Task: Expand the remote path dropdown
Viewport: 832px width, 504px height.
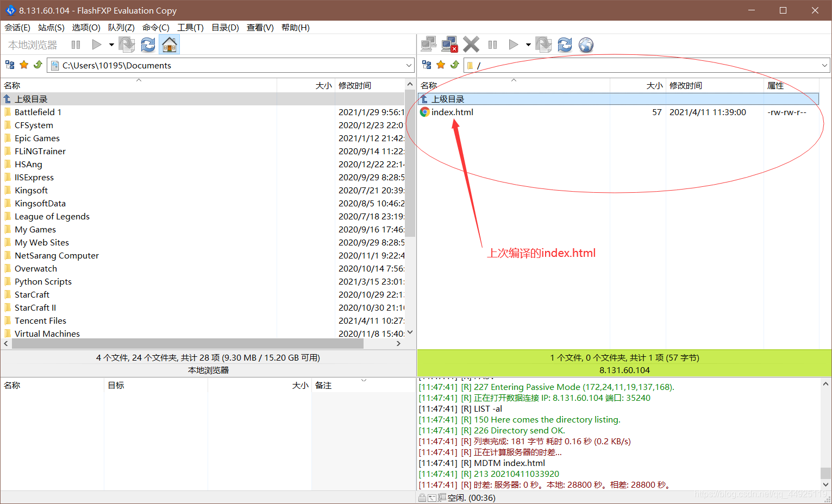Action: pyautogui.click(x=824, y=65)
